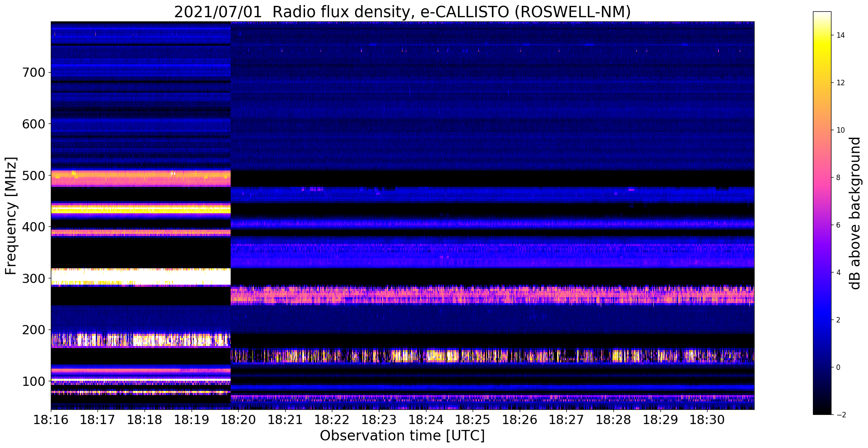Click the 100 frequency tick label
The width and height of the screenshot is (868, 448).
[x=33, y=382]
